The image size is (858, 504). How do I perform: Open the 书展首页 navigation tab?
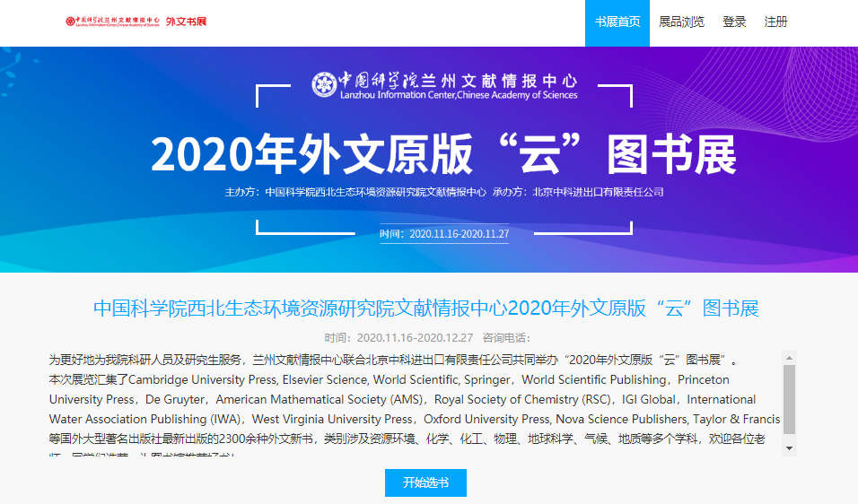[x=617, y=22]
